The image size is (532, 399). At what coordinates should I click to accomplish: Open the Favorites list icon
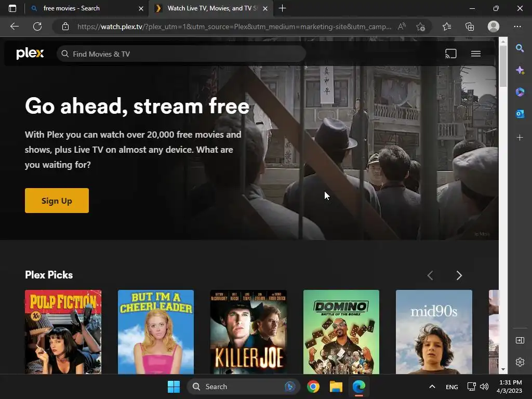click(447, 26)
